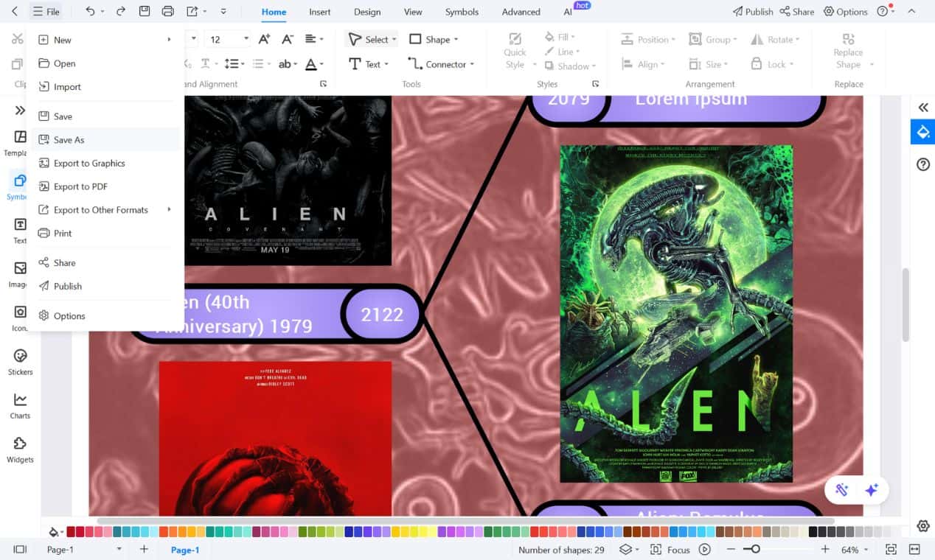
Task: Open the Stickers panel in sidebar
Action: click(x=20, y=362)
